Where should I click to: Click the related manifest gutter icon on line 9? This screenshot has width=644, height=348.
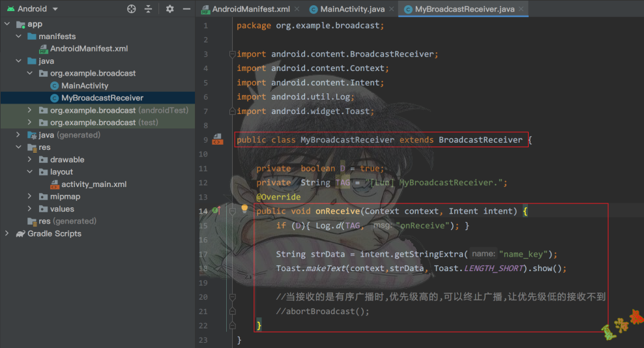(217, 139)
